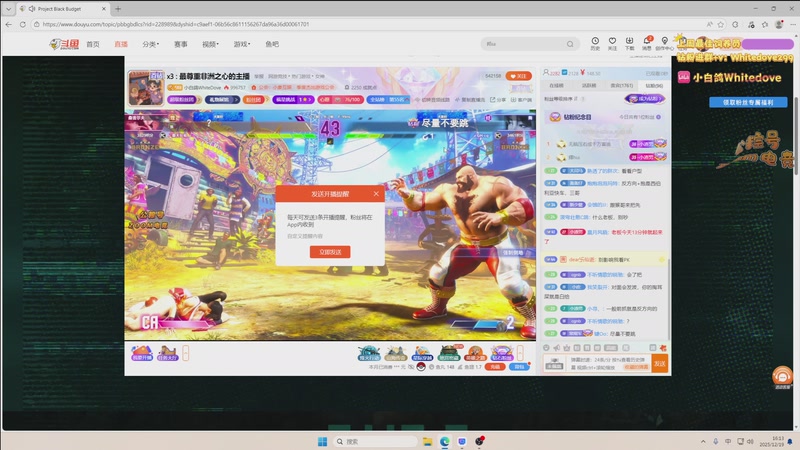800x450 pixels.
Task: Open the 首页 nav item
Action: 93,44
